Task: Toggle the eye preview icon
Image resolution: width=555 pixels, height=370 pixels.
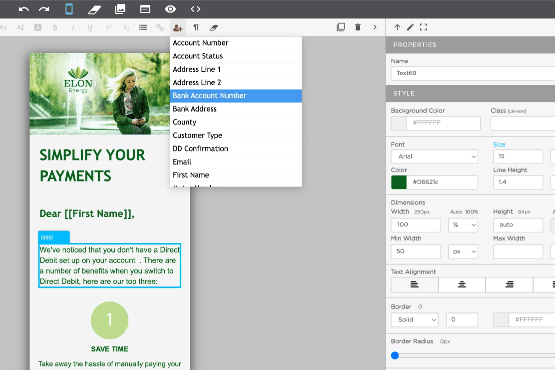Action: coord(170,9)
